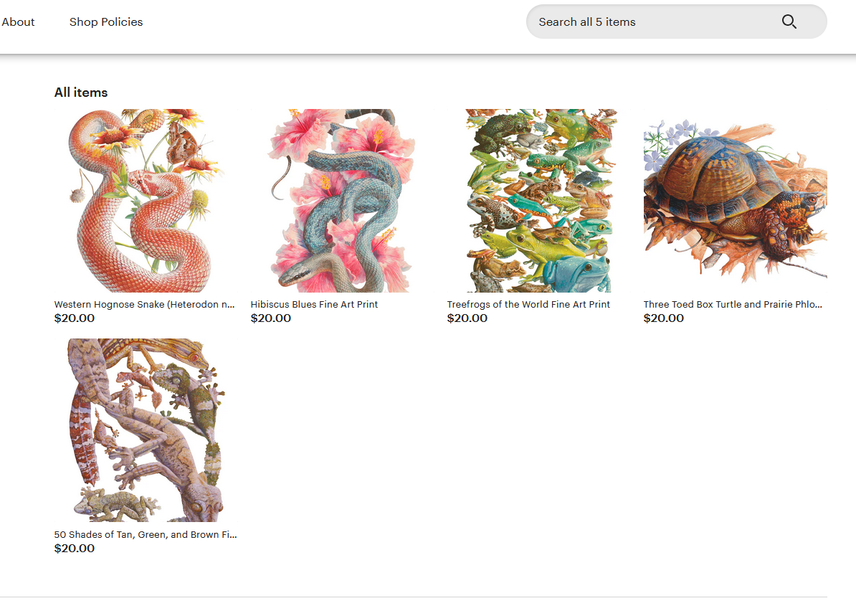Select the Three Toed Box Turtle image

tap(735, 201)
